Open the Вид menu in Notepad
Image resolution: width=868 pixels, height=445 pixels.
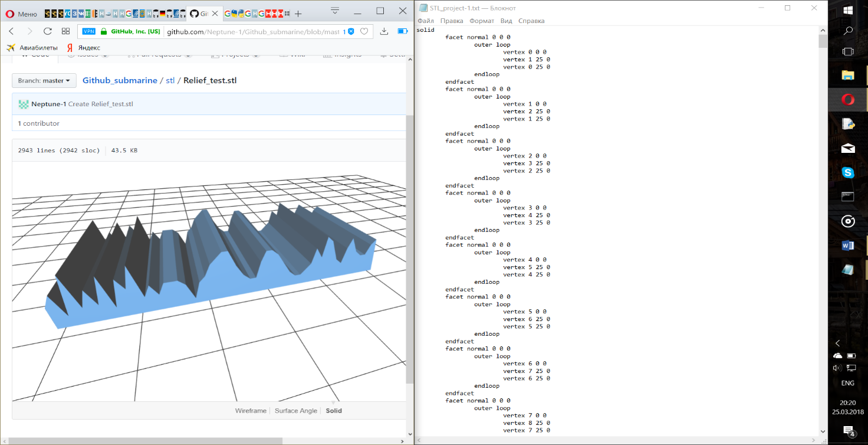coord(506,21)
